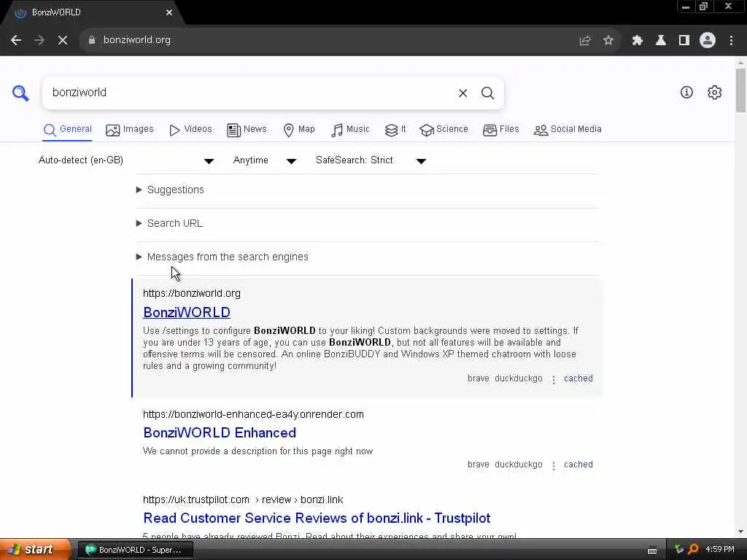747x560 pixels.
Task: Click the scrollbar down arrow
Action: click(x=740, y=532)
